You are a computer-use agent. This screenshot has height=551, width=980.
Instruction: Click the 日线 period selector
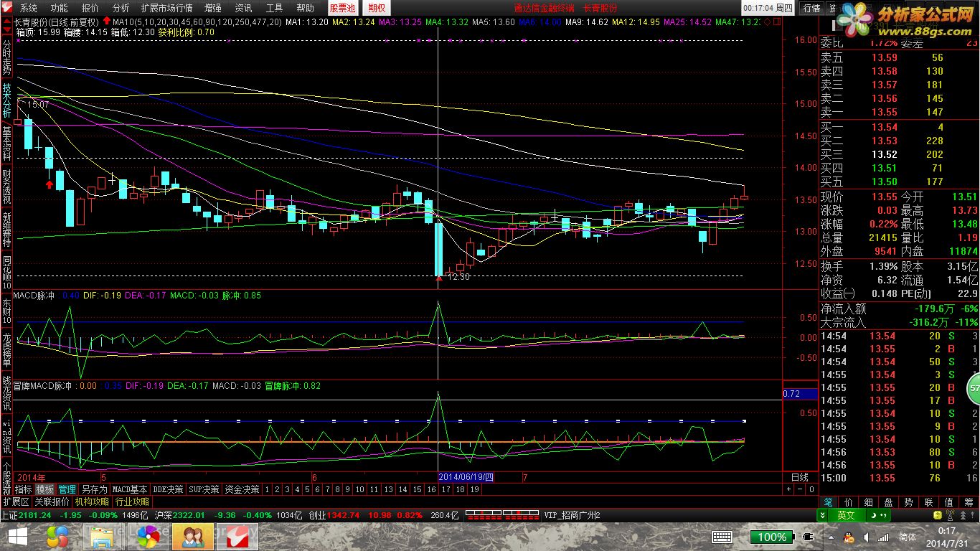(800, 477)
